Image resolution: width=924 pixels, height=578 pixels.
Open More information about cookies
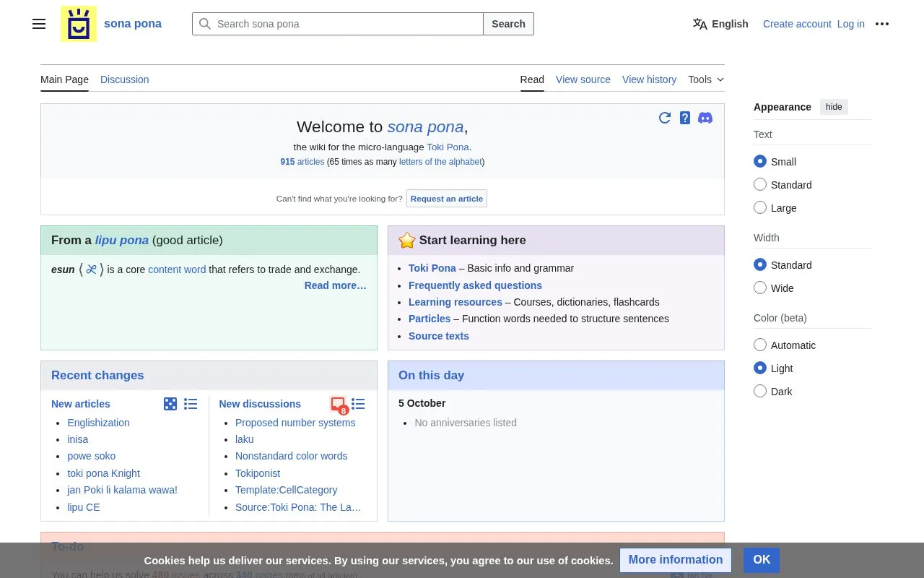point(676,560)
